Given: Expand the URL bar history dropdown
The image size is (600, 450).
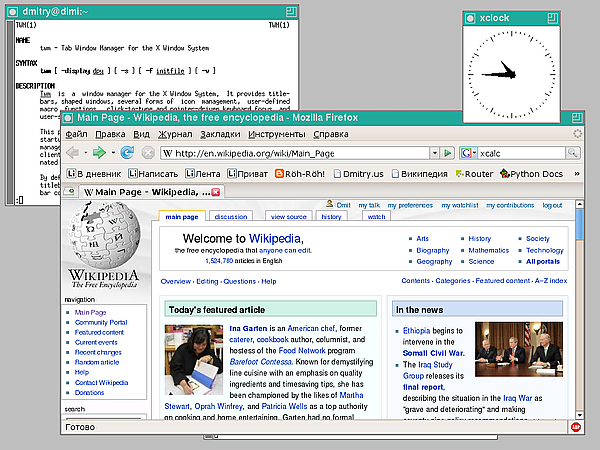Looking at the screenshot, I should click(434, 153).
